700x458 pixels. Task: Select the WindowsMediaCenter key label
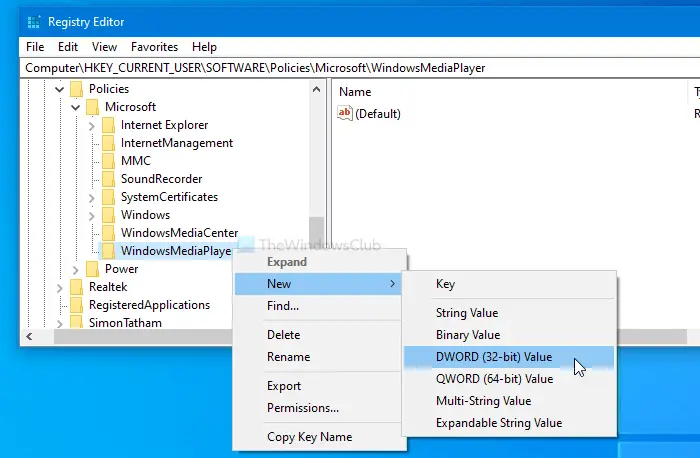pyautogui.click(x=179, y=233)
